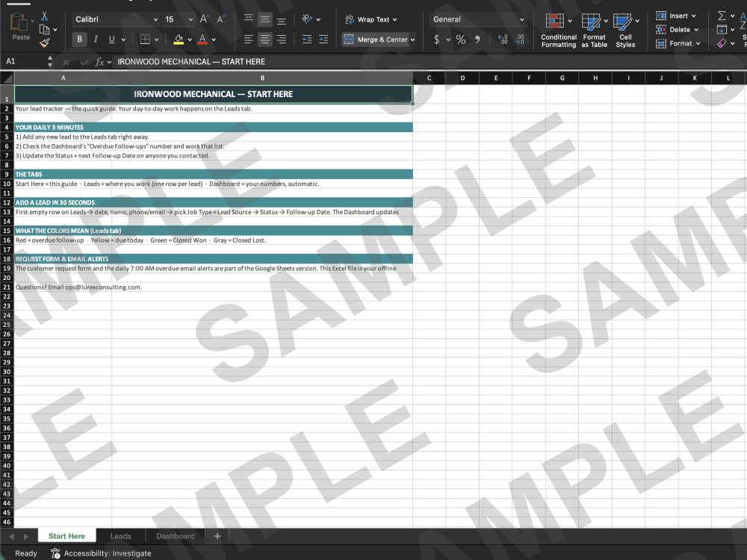Click Insert cells button
Viewport: 747px width, 560px height.
(675, 16)
